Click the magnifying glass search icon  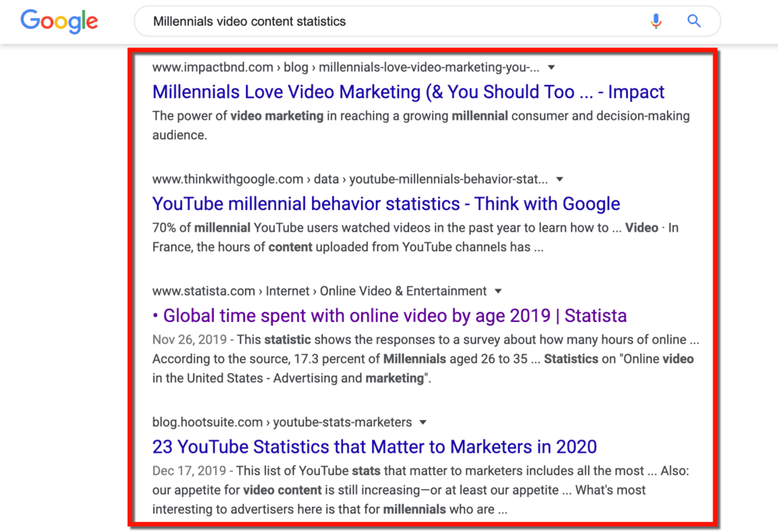click(x=693, y=21)
